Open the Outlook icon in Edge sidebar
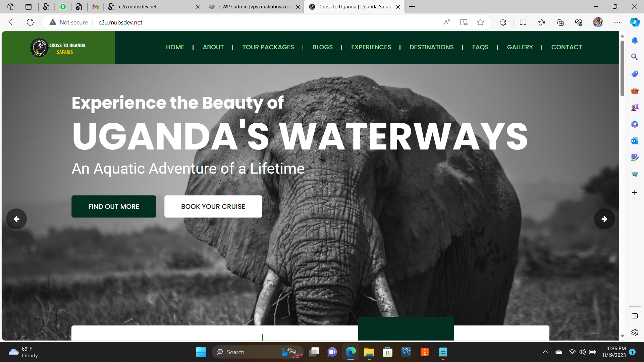The height and width of the screenshot is (362, 644). (x=635, y=141)
